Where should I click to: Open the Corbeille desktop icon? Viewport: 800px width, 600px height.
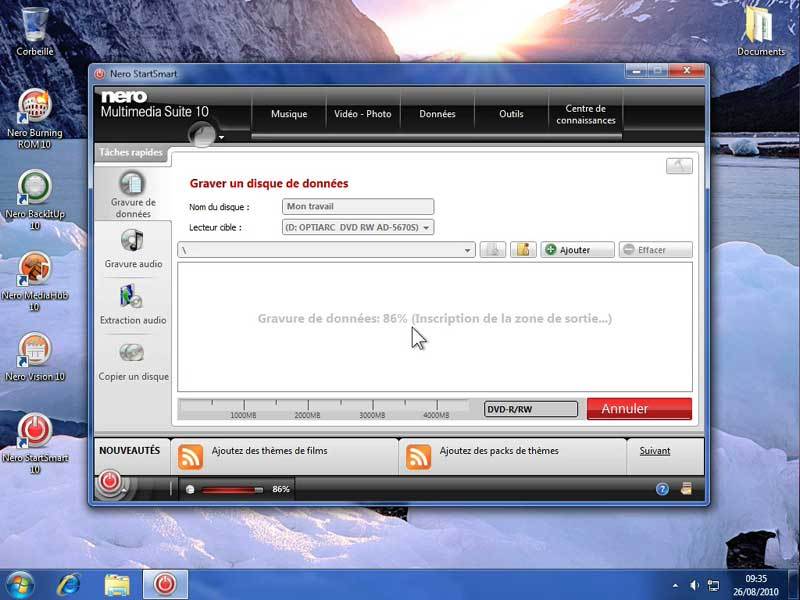pos(35,31)
